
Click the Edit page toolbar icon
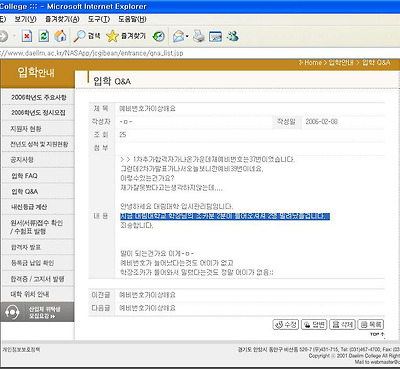click(215, 36)
